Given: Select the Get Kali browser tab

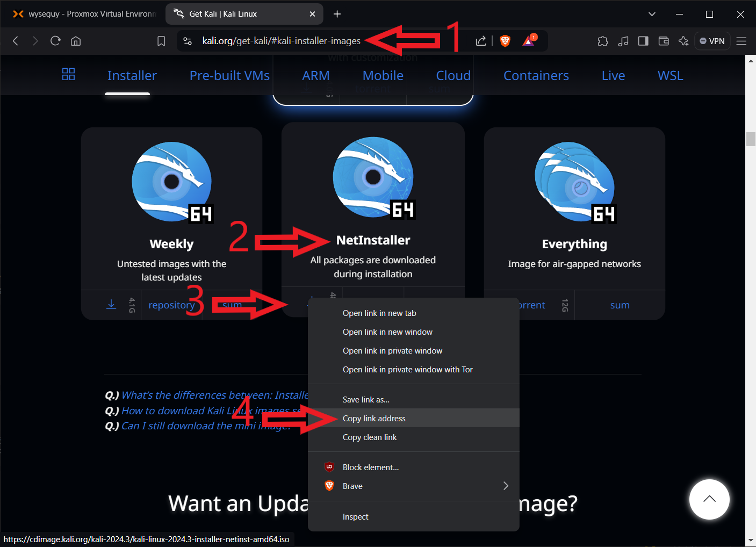Looking at the screenshot, I should 244,14.
